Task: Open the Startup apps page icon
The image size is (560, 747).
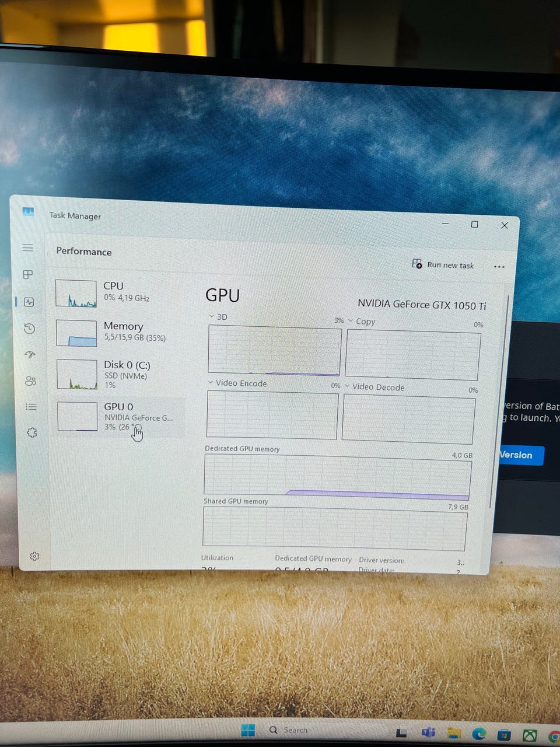Action: (30, 354)
